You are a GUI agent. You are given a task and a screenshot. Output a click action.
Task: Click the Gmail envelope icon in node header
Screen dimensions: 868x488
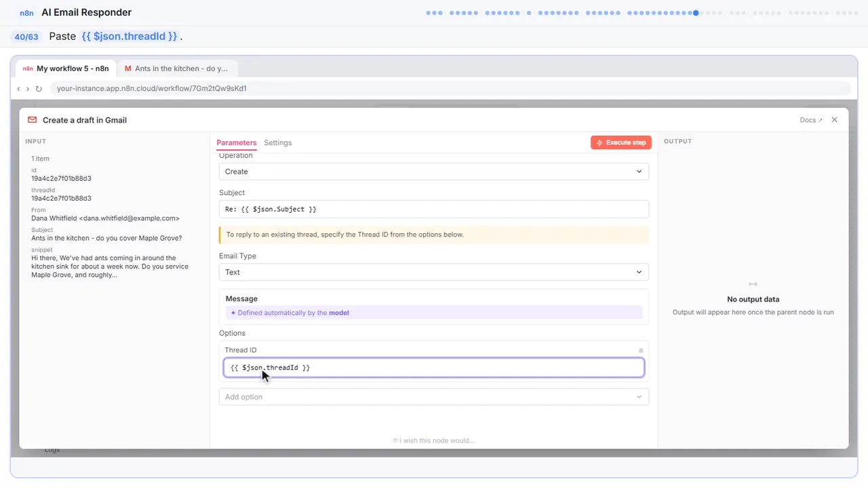[32, 120]
